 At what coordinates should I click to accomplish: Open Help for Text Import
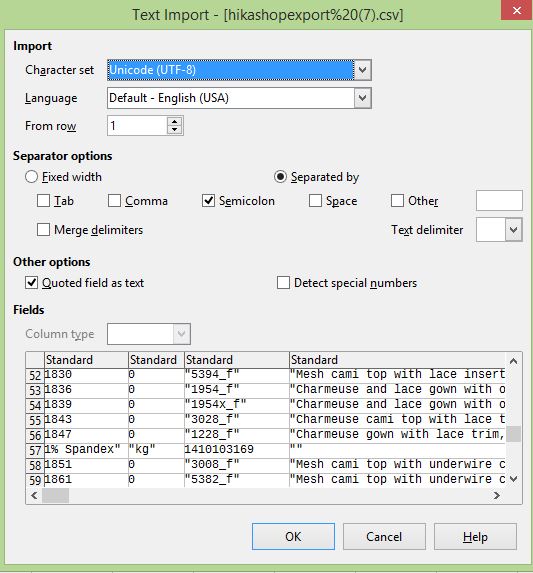click(475, 536)
